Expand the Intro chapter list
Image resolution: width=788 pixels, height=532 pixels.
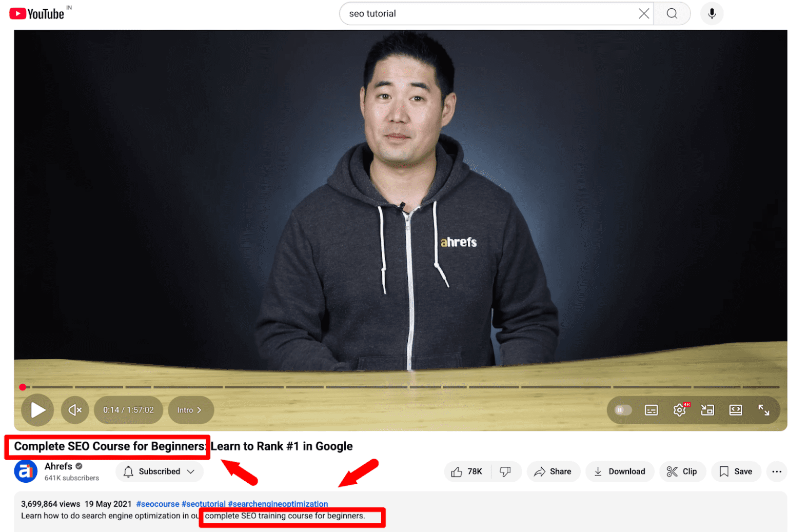point(190,410)
